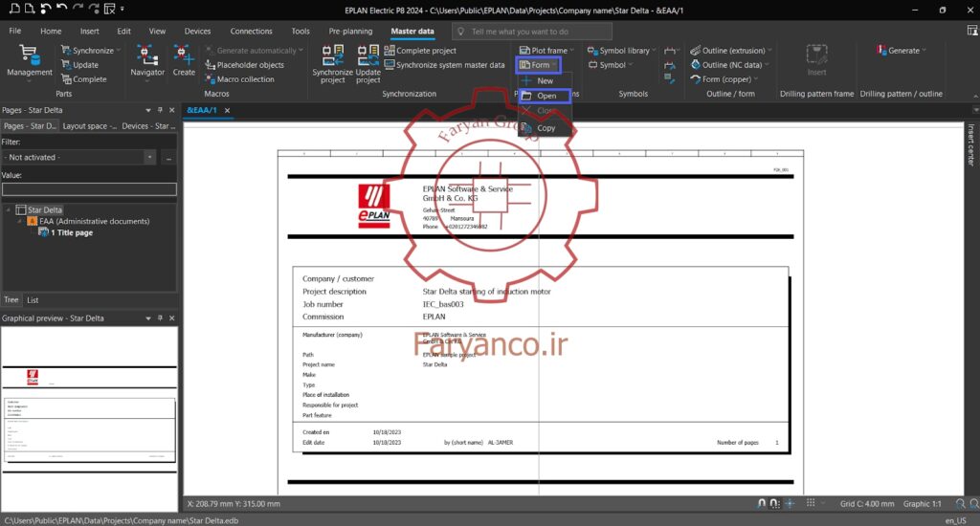Open filter 'Not activated' combo box
Screen dimensions: 980x526
pos(78,158)
